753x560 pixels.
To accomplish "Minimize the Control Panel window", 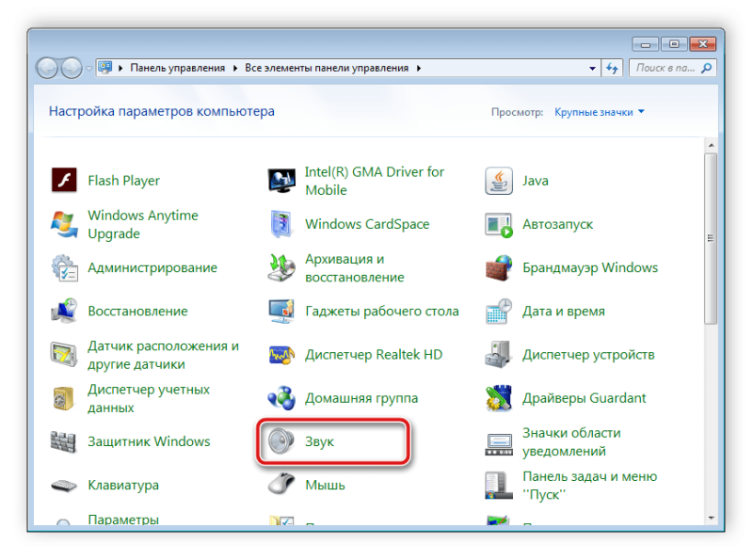I will (646, 44).
